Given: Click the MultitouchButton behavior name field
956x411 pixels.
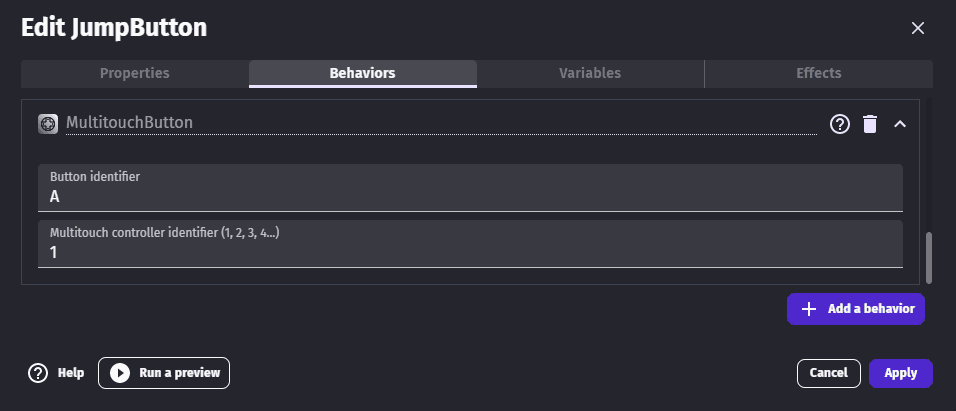Looking at the screenshot, I should (x=440, y=123).
